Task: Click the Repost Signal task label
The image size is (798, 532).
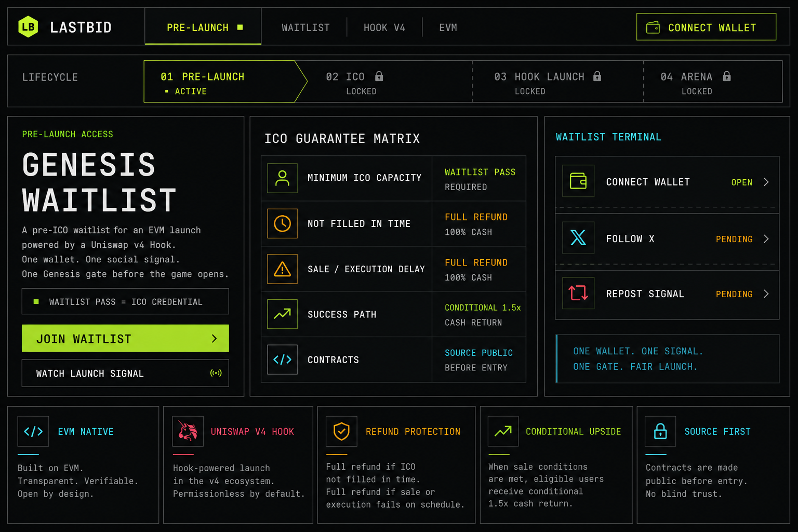Action: pos(645,294)
